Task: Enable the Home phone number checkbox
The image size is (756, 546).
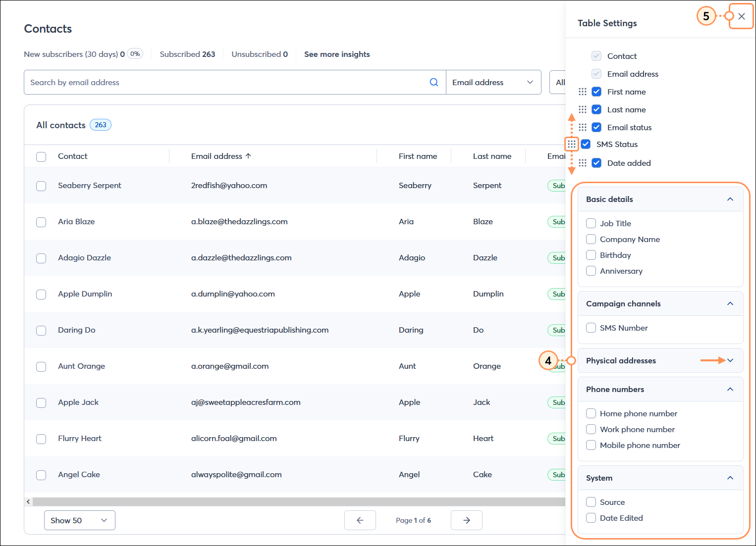Action: point(591,413)
